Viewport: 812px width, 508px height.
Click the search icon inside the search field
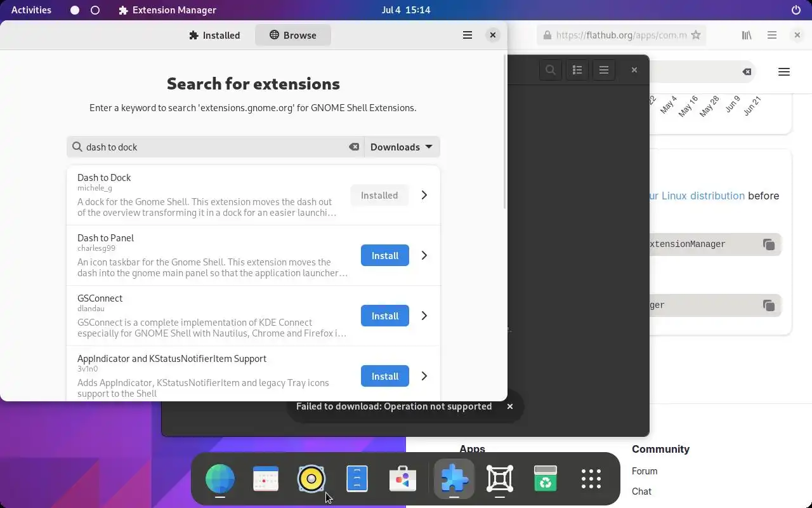[x=77, y=147]
